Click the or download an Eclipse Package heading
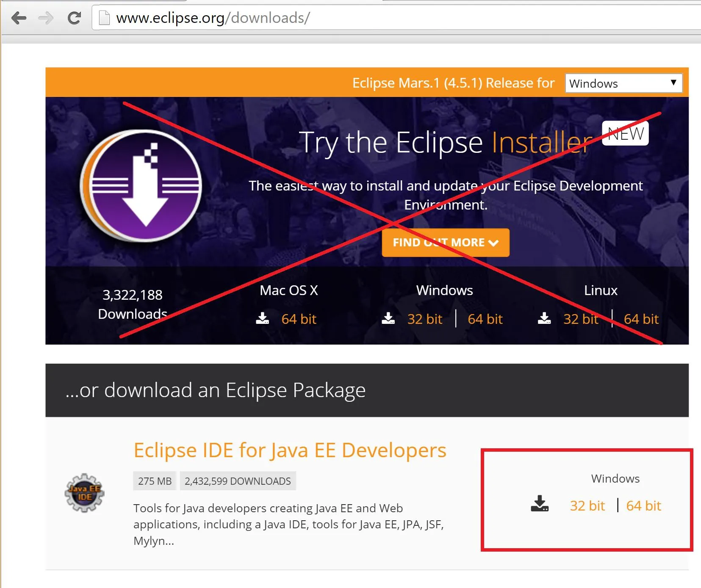Image resolution: width=701 pixels, height=588 pixels. point(216,390)
